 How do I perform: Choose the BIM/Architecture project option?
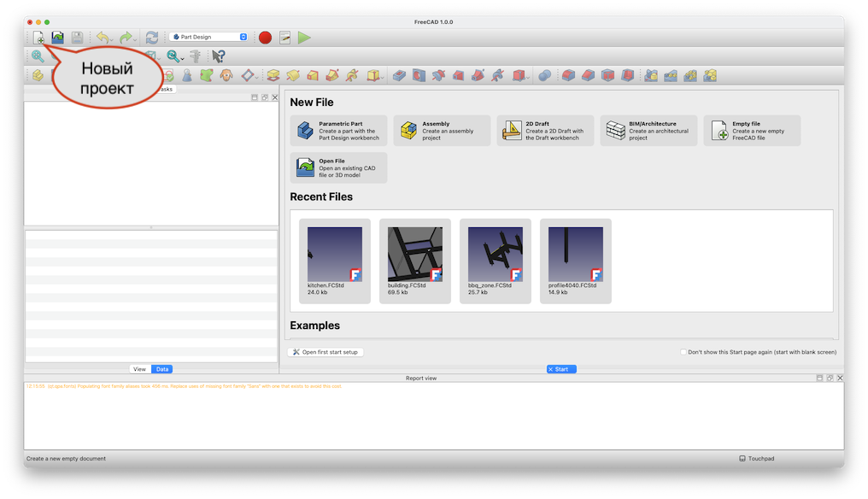click(x=648, y=131)
